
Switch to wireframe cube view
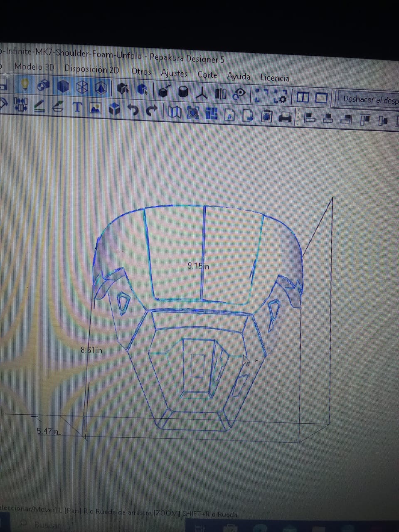coord(82,87)
